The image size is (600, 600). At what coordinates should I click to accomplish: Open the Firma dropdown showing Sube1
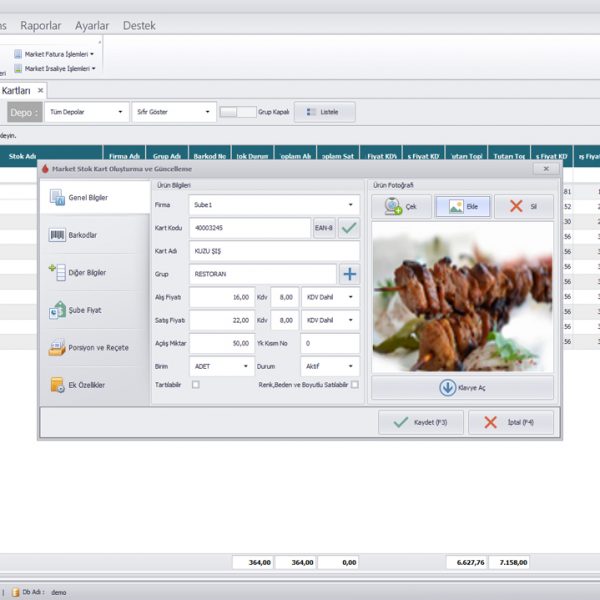274,205
